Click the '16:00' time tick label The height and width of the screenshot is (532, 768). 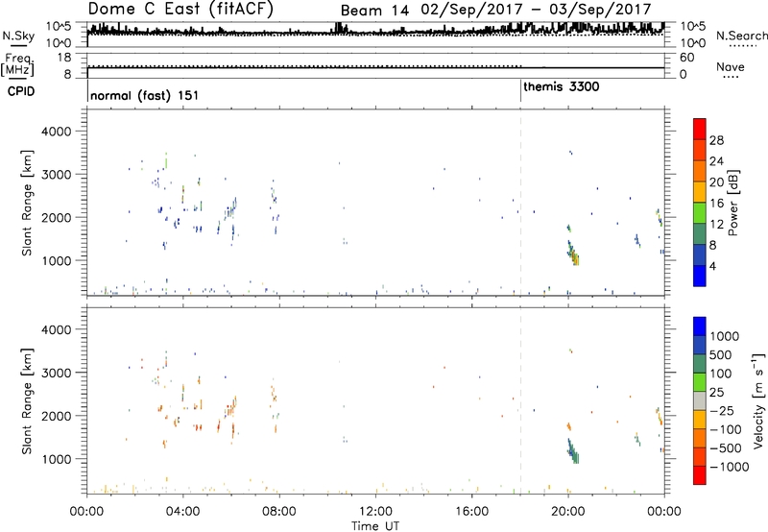pyautogui.click(x=471, y=512)
